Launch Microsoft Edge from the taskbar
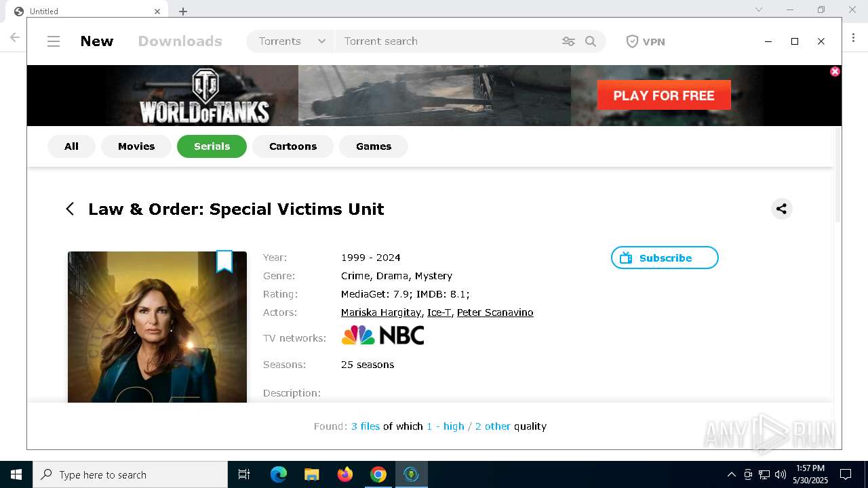This screenshot has width=868, height=488. [x=279, y=474]
